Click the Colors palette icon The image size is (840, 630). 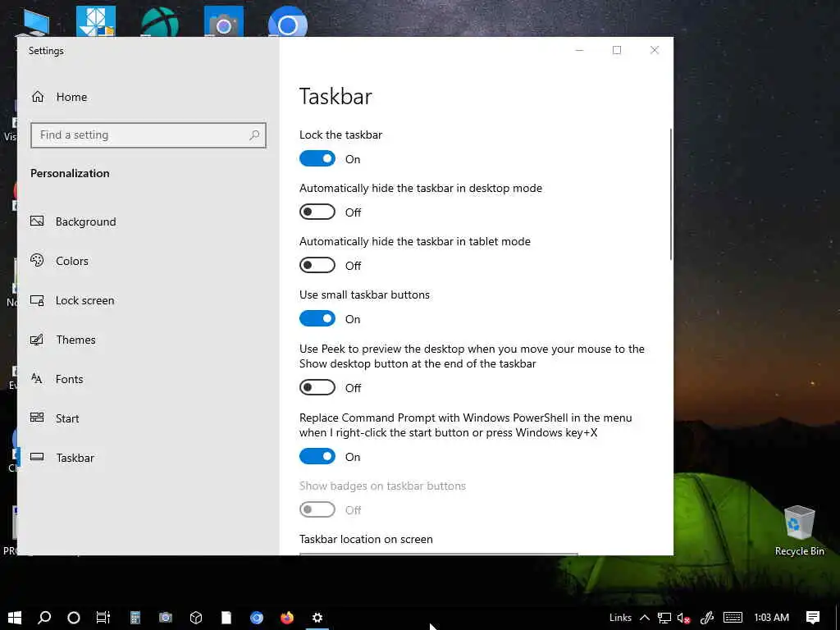coord(37,260)
